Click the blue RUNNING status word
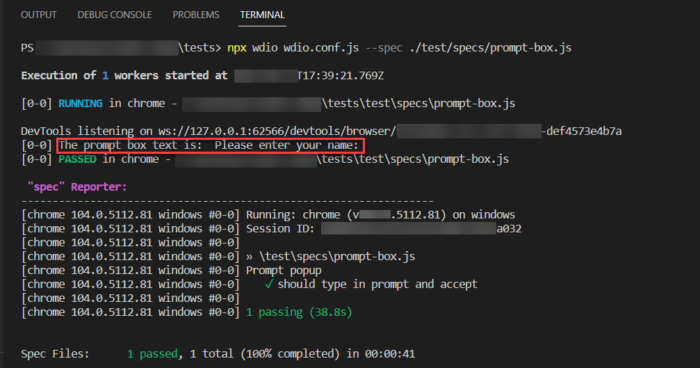 pyautogui.click(x=80, y=104)
